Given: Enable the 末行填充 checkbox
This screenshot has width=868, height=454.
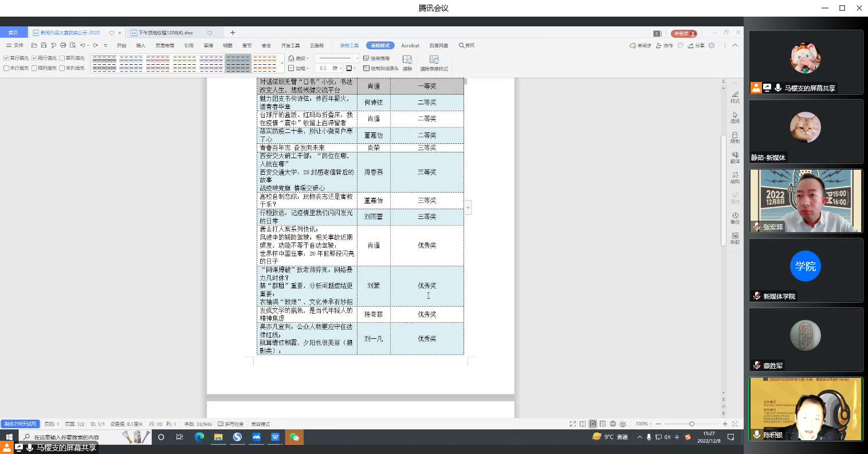Looking at the screenshot, I should pyautogui.click(x=6, y=68).
